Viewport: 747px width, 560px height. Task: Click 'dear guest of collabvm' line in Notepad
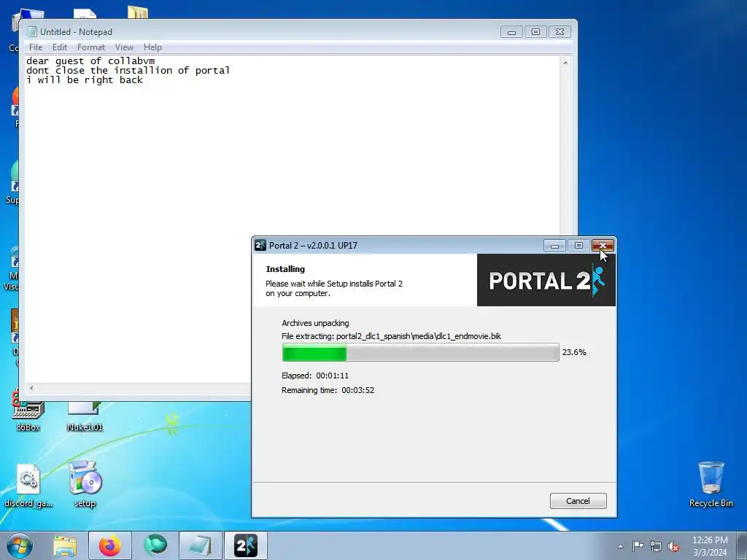[90, 61]
